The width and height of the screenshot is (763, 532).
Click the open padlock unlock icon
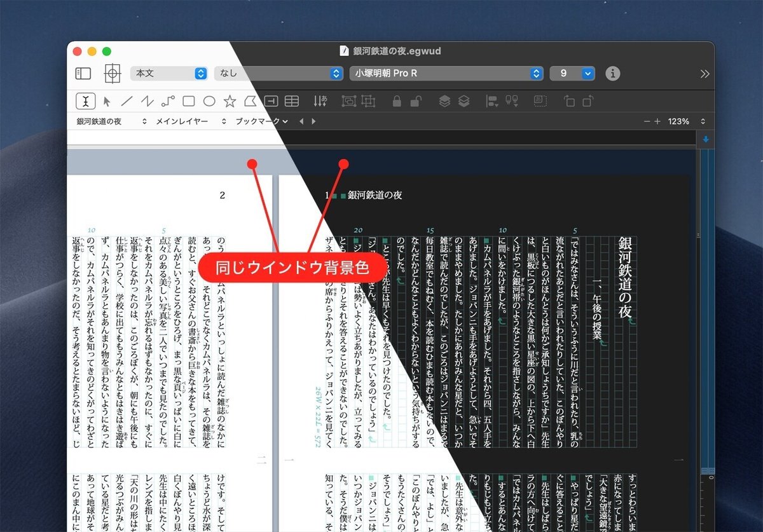[415, 101]
